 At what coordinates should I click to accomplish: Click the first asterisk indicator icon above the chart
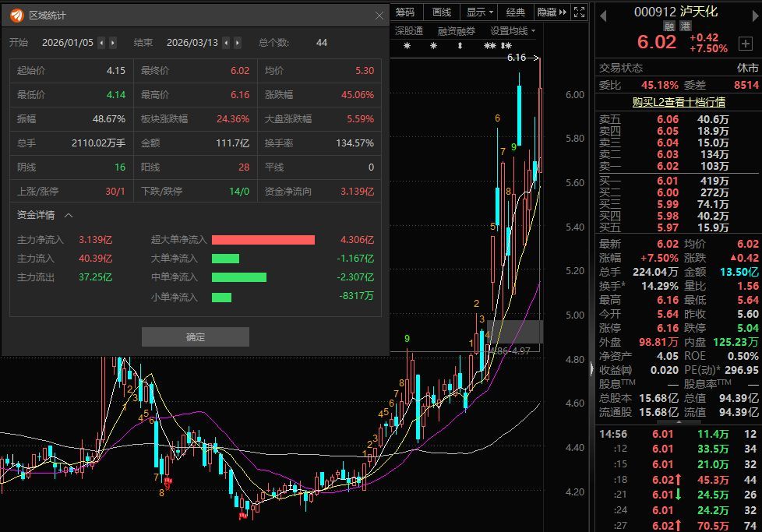407,44
